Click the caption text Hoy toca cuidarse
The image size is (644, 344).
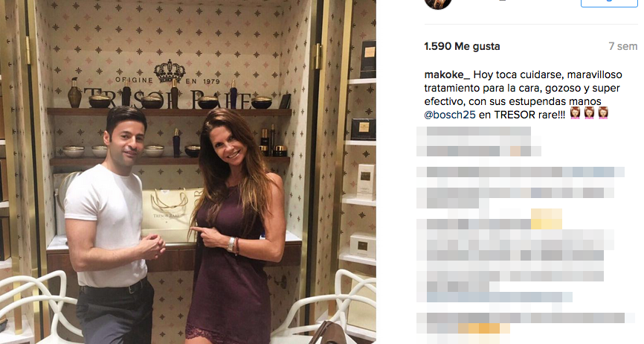pyautogui.click(x=512, y=74)
